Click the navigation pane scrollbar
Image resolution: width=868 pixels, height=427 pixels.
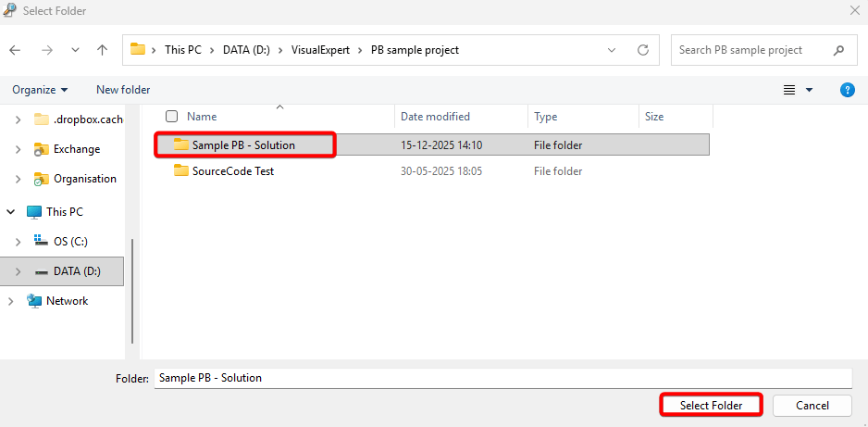[131, 291]
